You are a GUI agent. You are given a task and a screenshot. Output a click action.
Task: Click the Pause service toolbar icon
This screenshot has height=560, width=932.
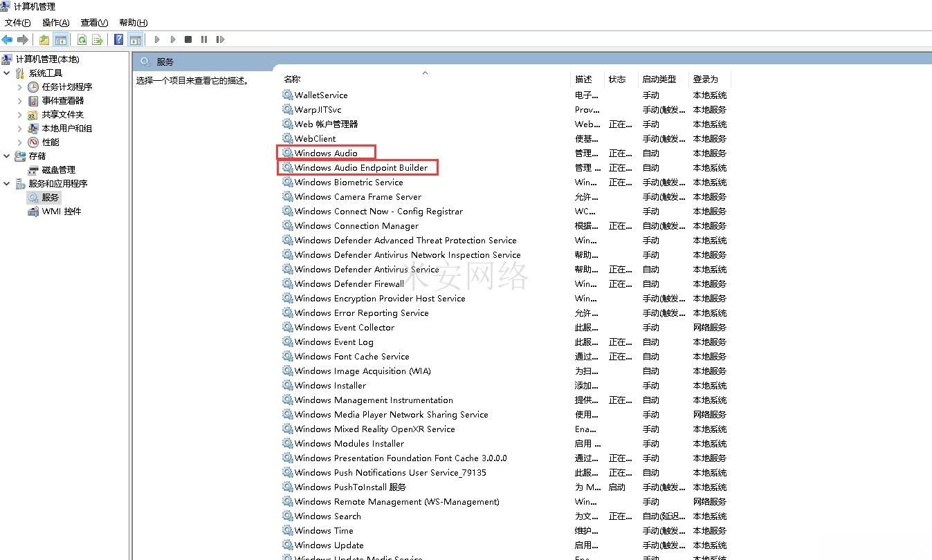pos(204,39)
